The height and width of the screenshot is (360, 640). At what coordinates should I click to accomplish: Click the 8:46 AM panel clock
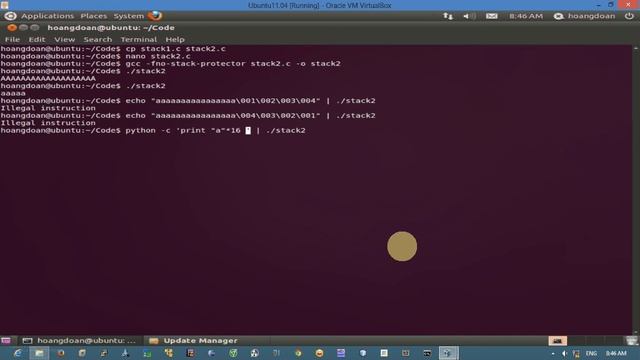tap(526, 16)
